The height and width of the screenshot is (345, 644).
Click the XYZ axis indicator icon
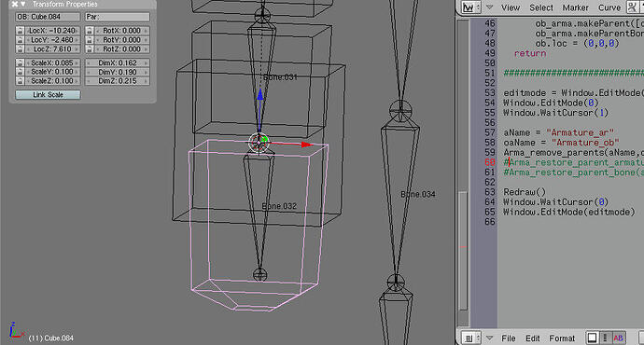[16, 331]
